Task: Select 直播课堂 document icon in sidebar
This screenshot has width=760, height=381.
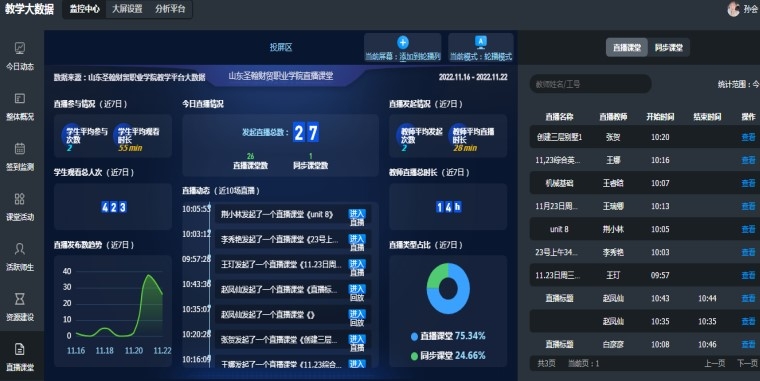Action: (x=20, y=349)
